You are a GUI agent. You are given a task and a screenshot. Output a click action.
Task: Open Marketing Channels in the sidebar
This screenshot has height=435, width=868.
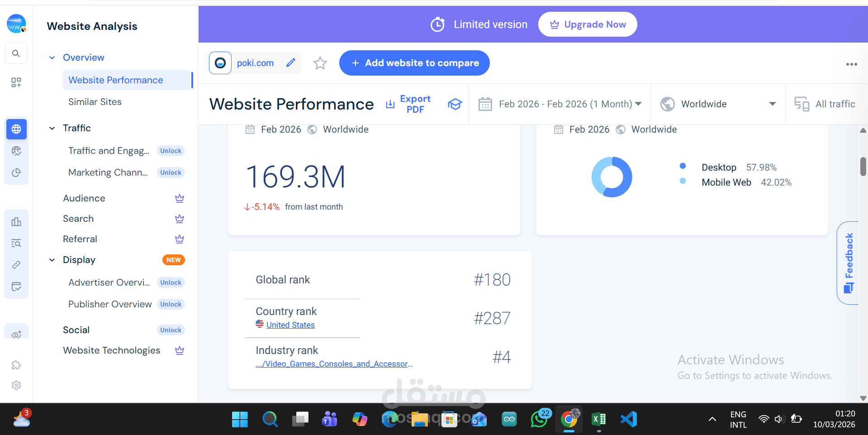click(108, 172)
